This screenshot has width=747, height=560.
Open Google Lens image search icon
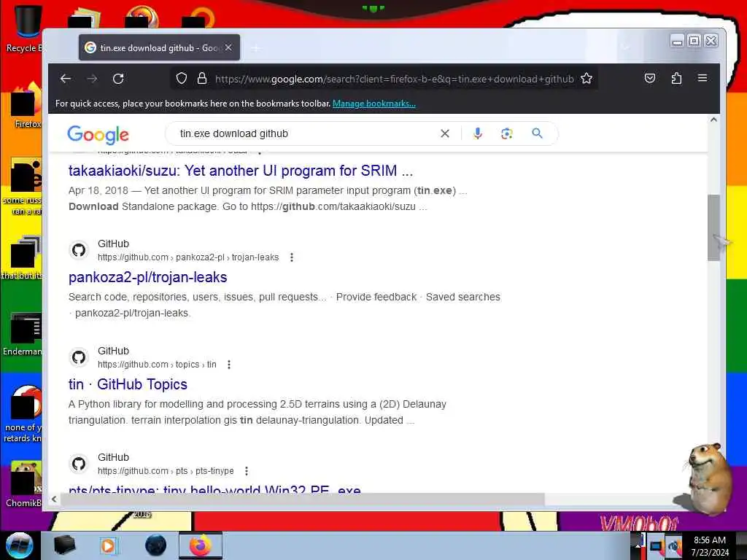[x=507, y=134]
